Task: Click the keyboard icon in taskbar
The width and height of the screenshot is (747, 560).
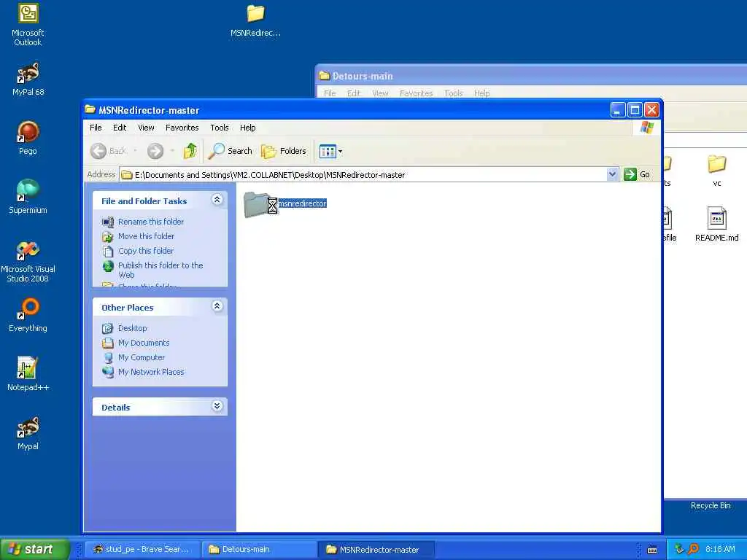Action: click(652, 550)
